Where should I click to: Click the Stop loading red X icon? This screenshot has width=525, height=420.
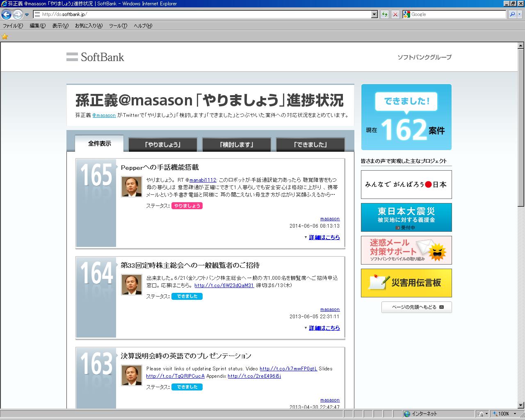[x=395, y=14]
